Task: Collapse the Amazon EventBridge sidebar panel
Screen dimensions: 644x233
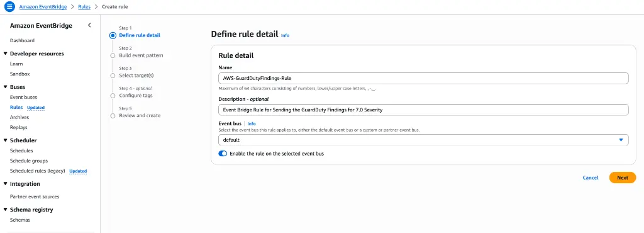Action: [89, 25]
